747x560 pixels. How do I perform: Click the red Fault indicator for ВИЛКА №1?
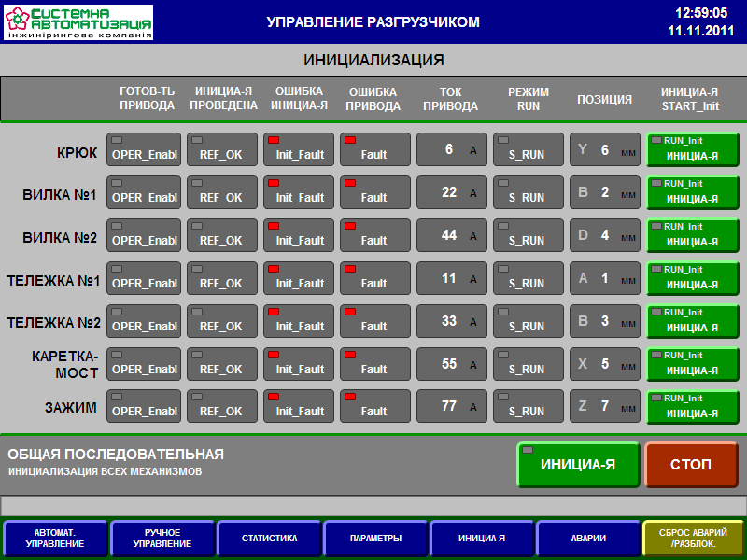pos(374,192)
